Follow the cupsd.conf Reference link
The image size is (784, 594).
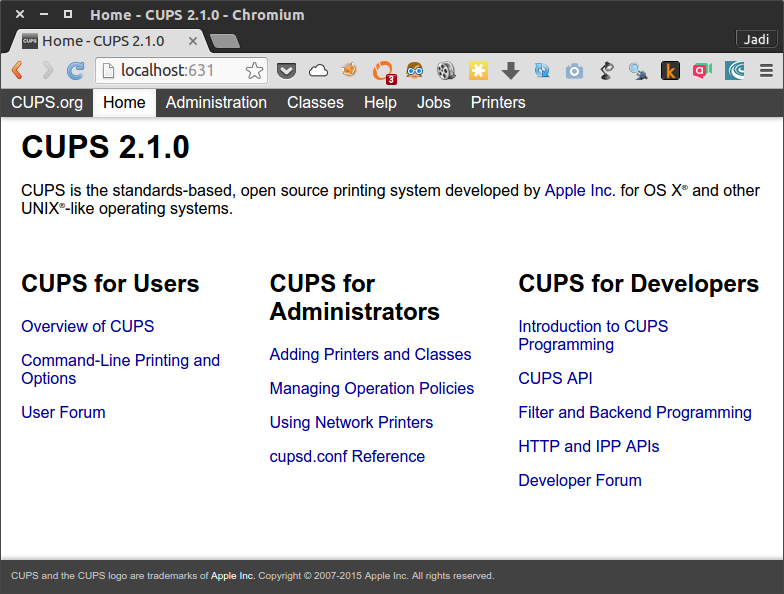coord(347,456)
